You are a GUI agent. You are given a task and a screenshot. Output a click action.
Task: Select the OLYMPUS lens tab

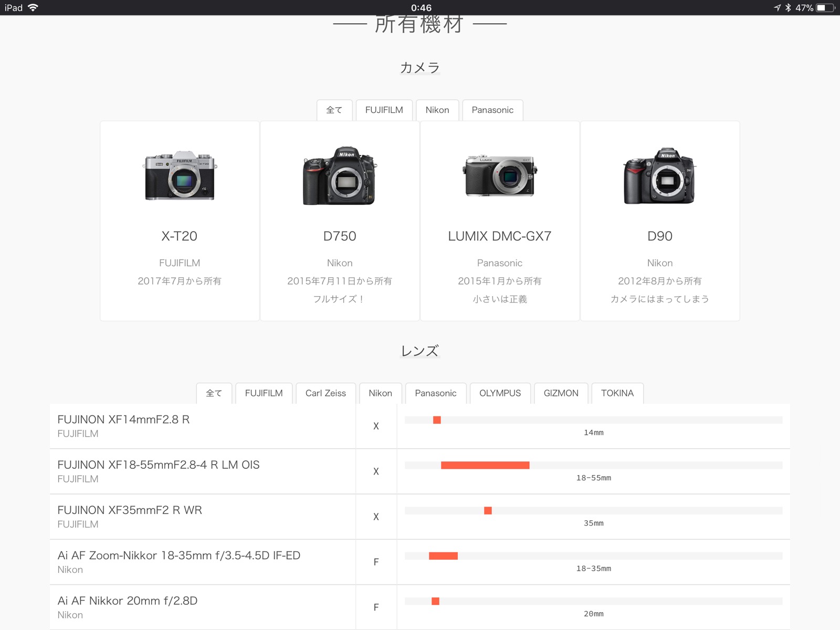(500, 393)
